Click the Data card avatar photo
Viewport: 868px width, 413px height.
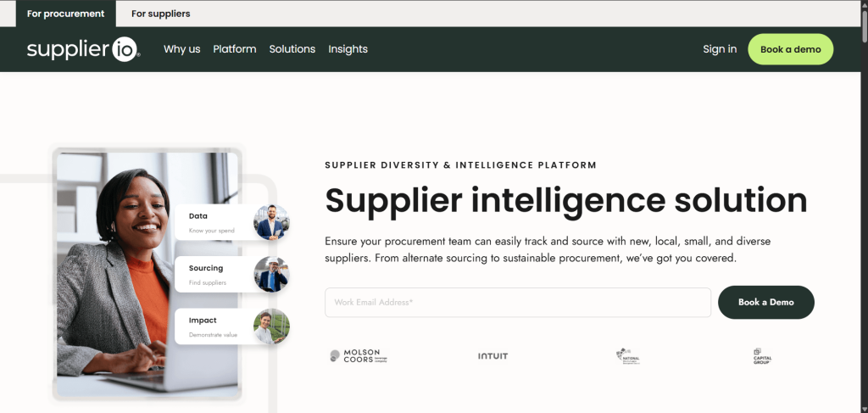tap(271, 222)
